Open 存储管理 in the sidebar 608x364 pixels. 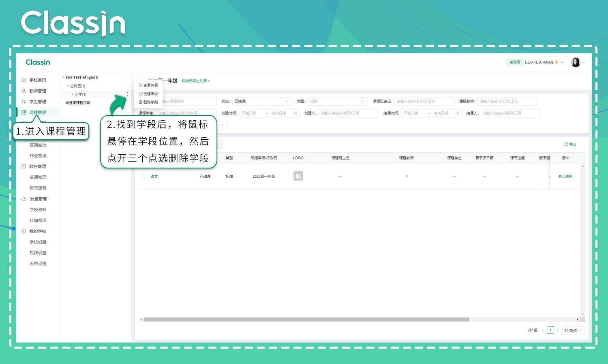tap(38, 221)
